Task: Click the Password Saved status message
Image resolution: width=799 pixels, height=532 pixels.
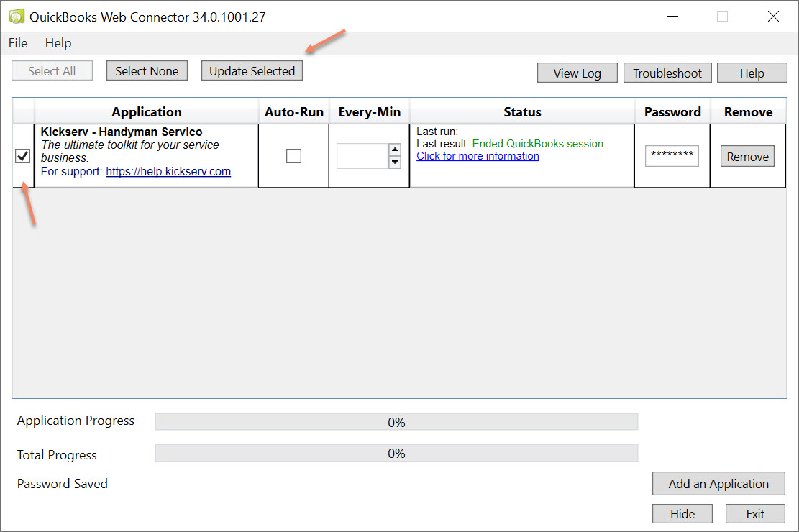Action: coord(62,484)
